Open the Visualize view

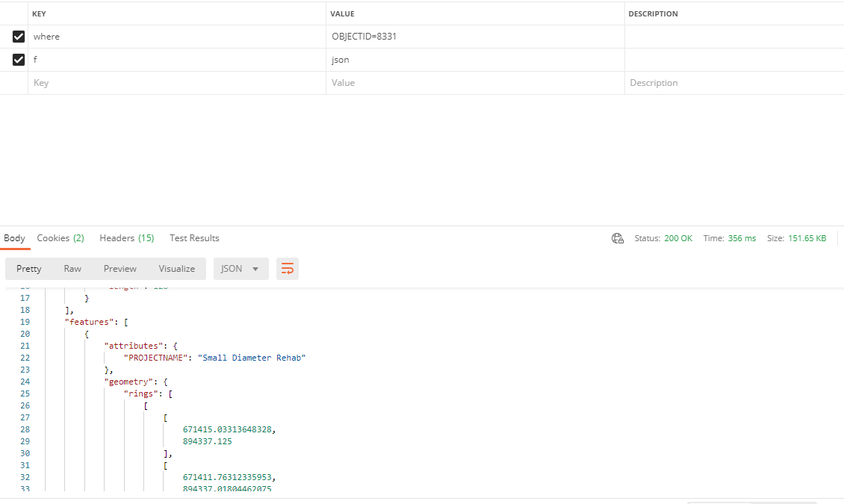(x=176, y=269)
